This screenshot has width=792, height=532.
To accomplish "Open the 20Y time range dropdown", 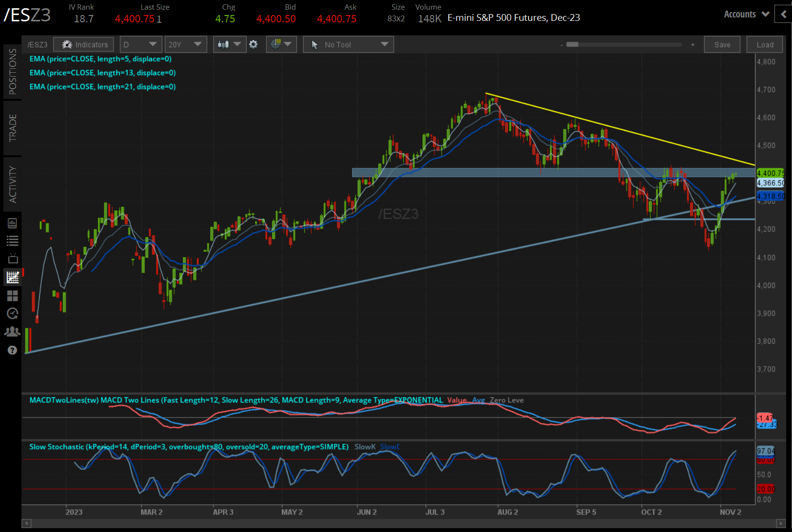I will (x=185, y=44).
